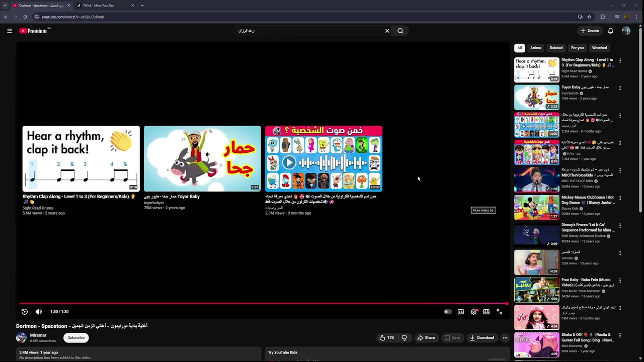Dislike the video with thumbs-down
Image resolution: width=644 pixels, height=362 pixels.
click(x=405, y=338)
